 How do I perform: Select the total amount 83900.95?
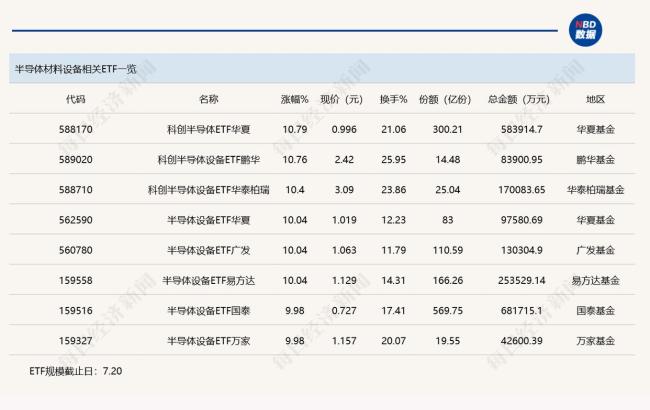pos(521,160)
